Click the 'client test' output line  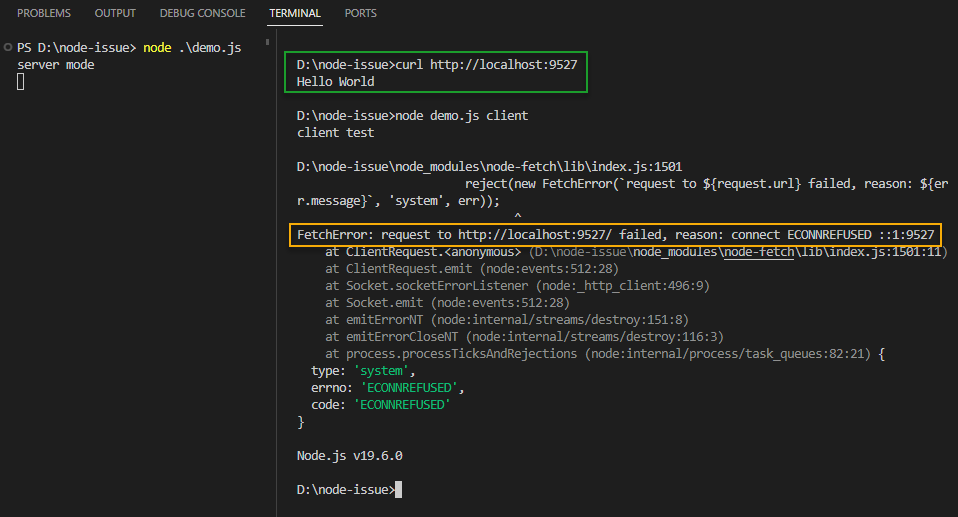(336, 133)
